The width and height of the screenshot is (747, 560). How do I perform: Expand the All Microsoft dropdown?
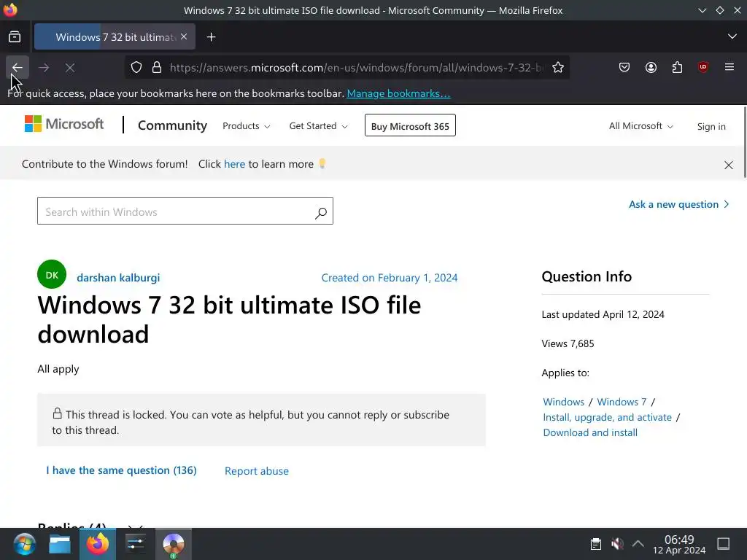(x=640, y=125)
